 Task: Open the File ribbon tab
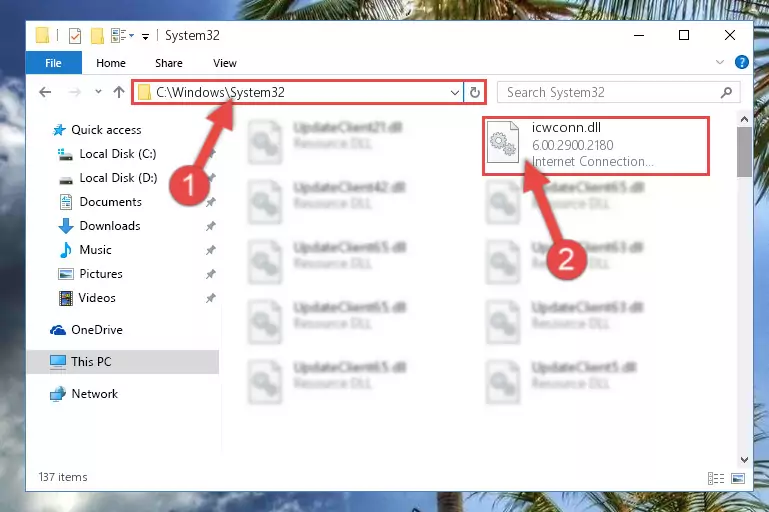pos(53,63)
